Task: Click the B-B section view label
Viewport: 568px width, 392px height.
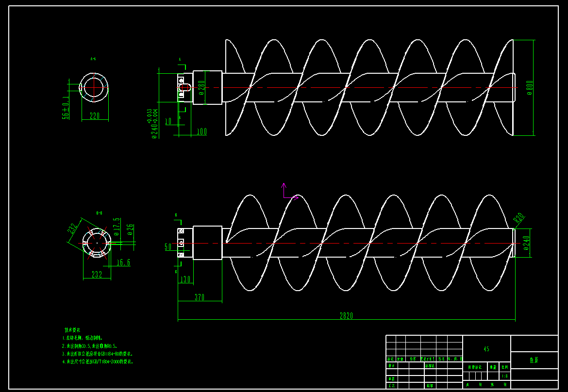Action: tap(99, 213)
